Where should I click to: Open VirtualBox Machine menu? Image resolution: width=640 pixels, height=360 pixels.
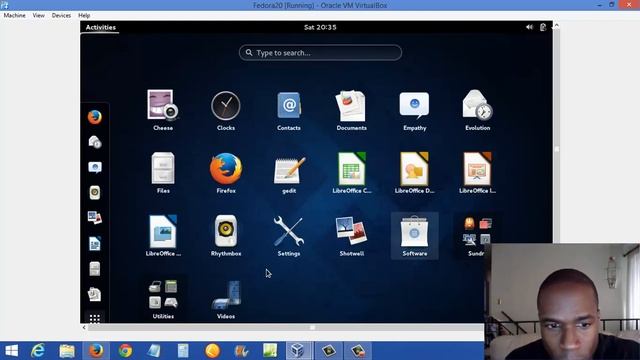[14, 15]
